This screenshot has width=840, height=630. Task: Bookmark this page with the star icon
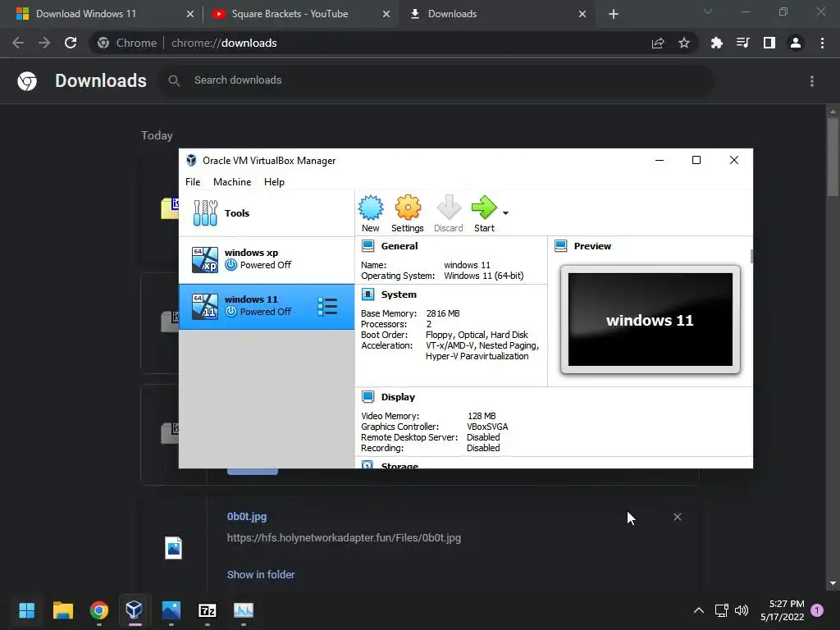tap(684, 43)
